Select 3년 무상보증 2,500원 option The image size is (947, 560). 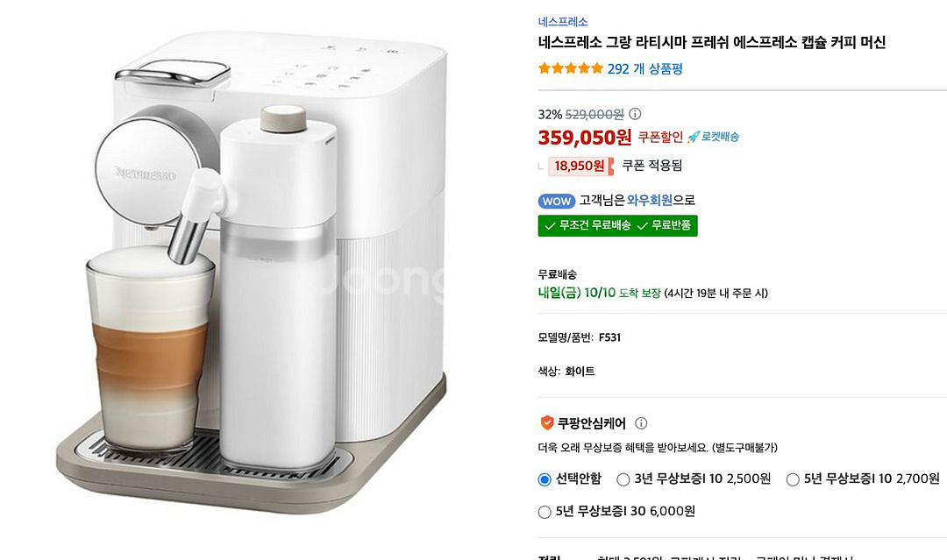point(623,479)
